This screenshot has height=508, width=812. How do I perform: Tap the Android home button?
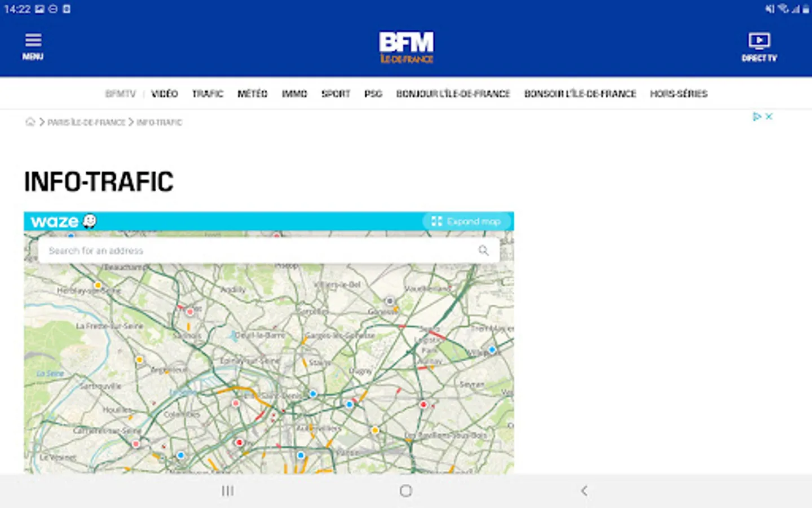point(405,491)
